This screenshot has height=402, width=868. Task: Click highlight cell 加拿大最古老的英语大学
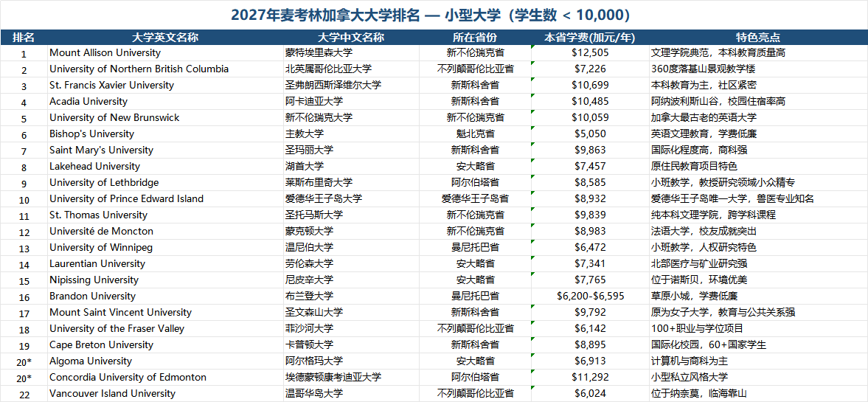coord(758,118)
